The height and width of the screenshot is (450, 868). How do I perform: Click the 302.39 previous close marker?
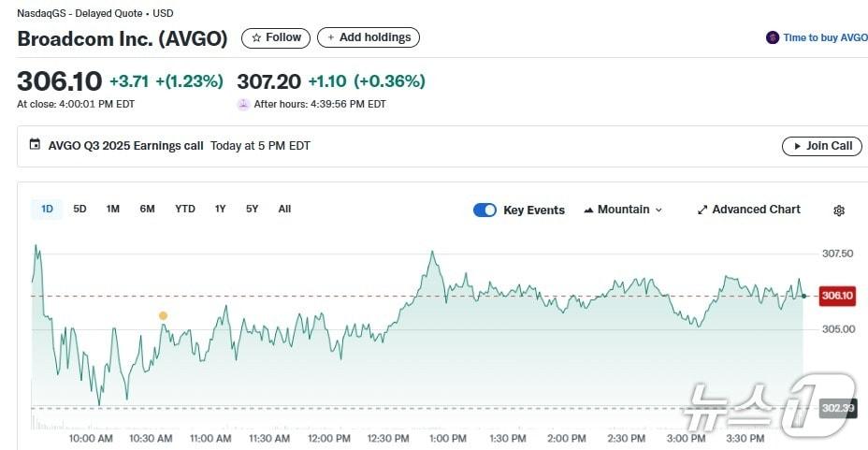pos(835,408)
